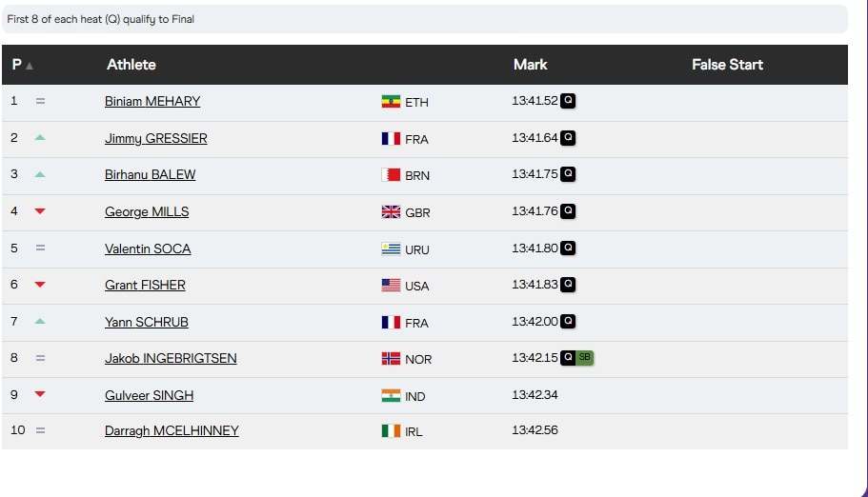This screenshot has width=868, height=497.
Task: Sort by position using the P arrow
Action: pyautogui.click(x=30, y=66)
